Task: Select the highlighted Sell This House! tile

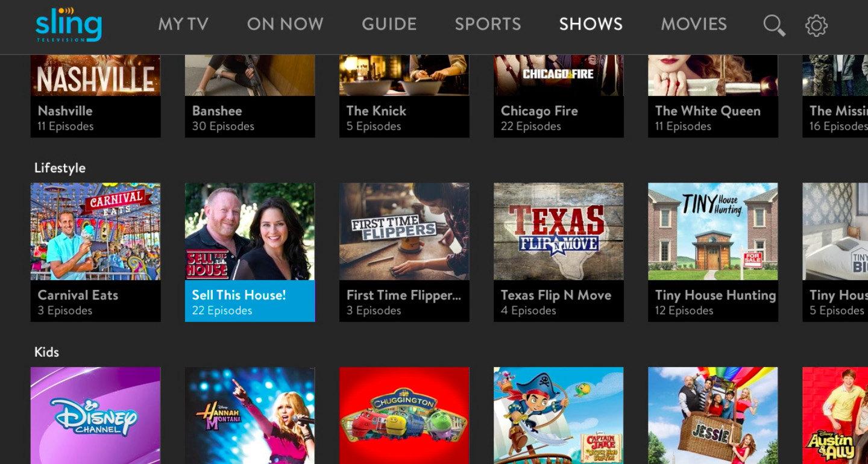Action: (x=250, y=252)
